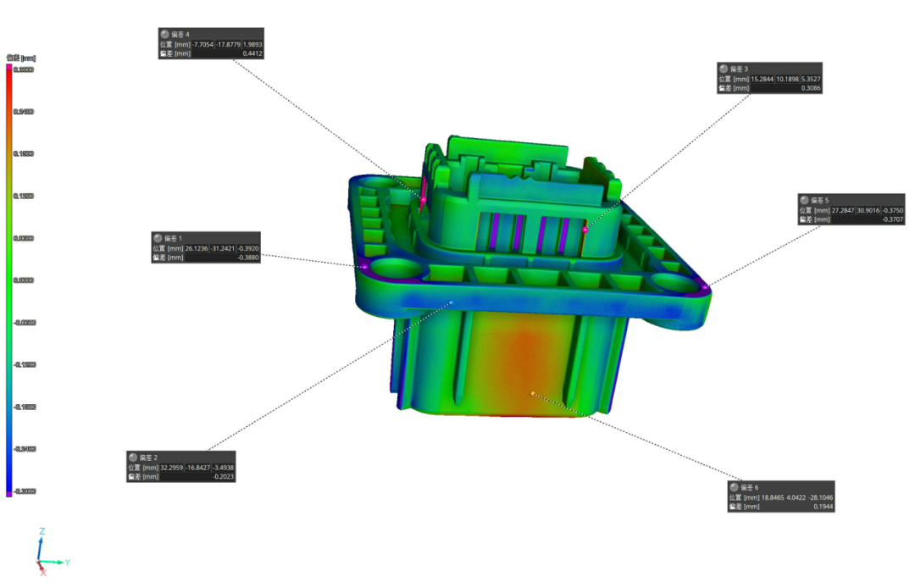Image resolution: width=915 pixels, height=588 pixels.
Task: Click position coordinate -7.7054 in 偏差 4
Action: pos(203,44)
